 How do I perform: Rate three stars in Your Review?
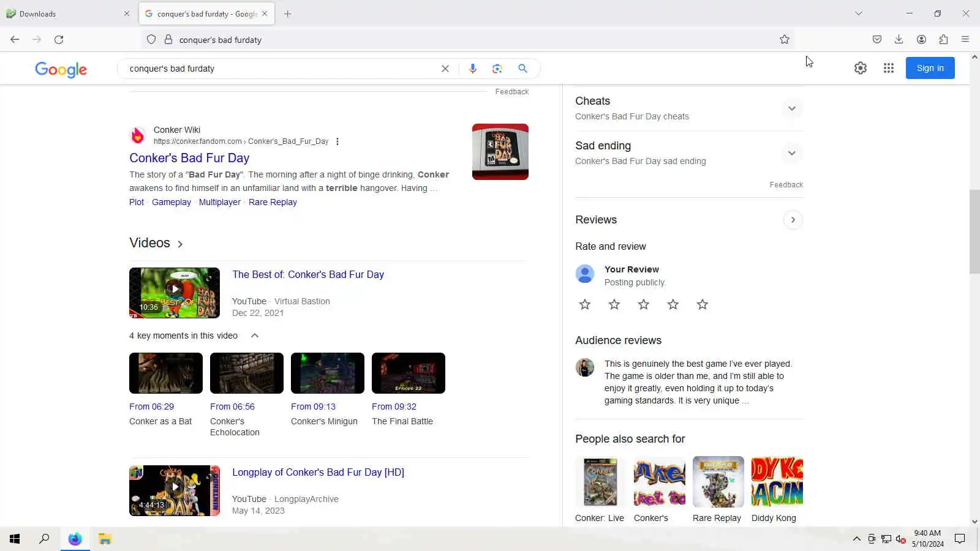tap(644, 305)
